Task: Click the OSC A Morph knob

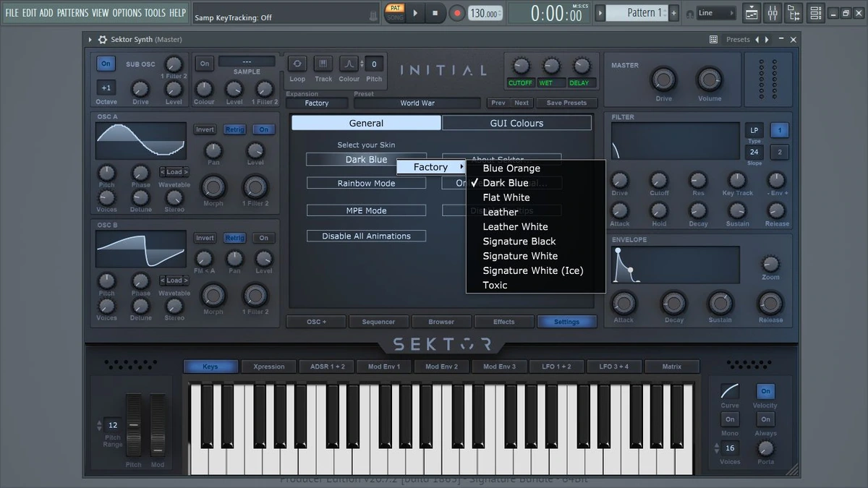Action: [x=213, y=187]
